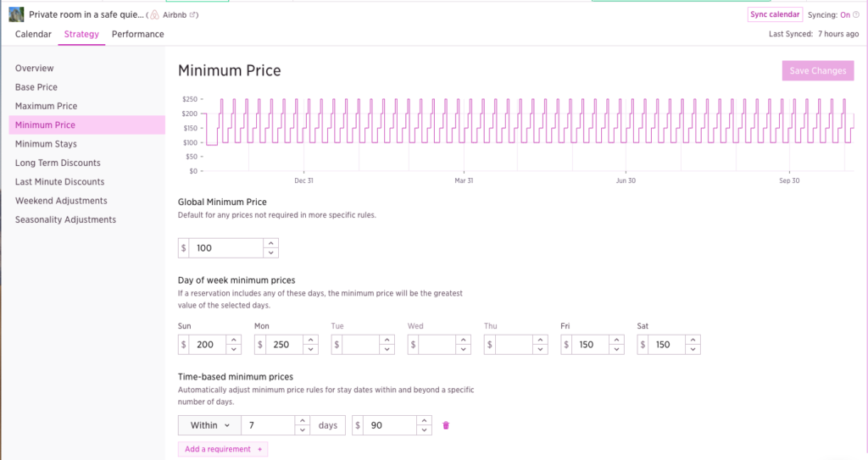Select Seasonality Adjustments in sidebar
The image size is (868, 460).
point(65,220)
